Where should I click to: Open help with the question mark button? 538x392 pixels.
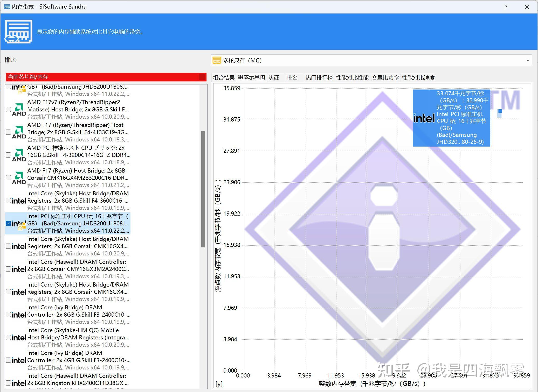[x=506, y=7]
